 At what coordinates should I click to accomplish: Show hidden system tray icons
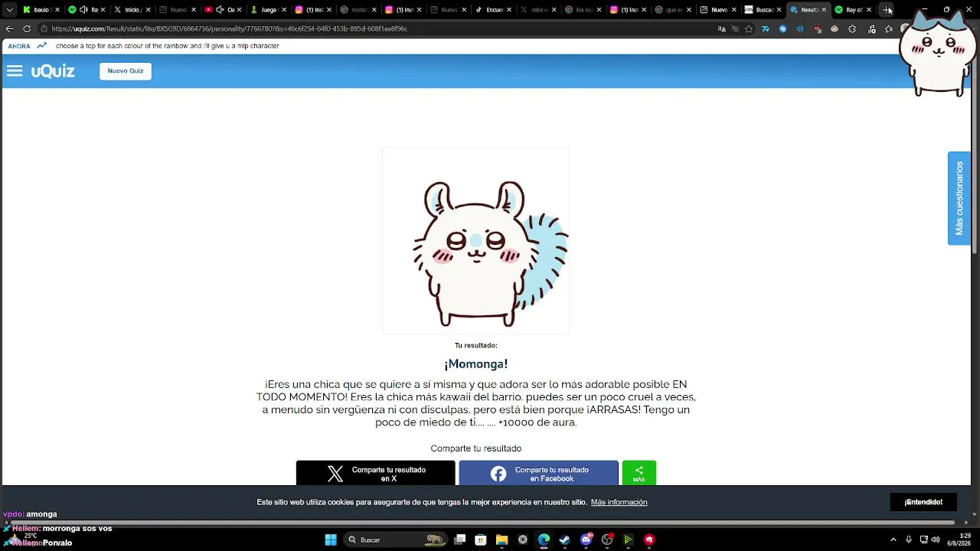pyautogui.click(x=893, y=540)
